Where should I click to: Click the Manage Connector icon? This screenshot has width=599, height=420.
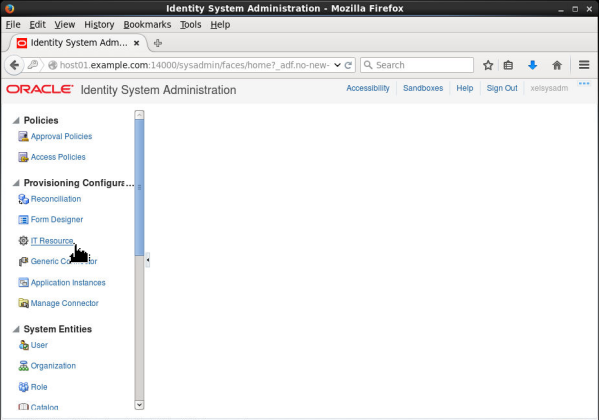[x=23, y=303]
